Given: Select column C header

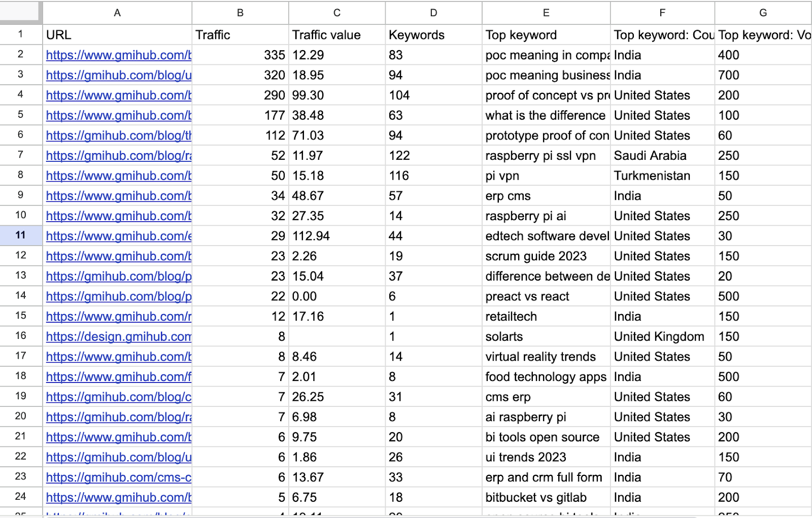Looking at the screenshot, I should (337, 13).
